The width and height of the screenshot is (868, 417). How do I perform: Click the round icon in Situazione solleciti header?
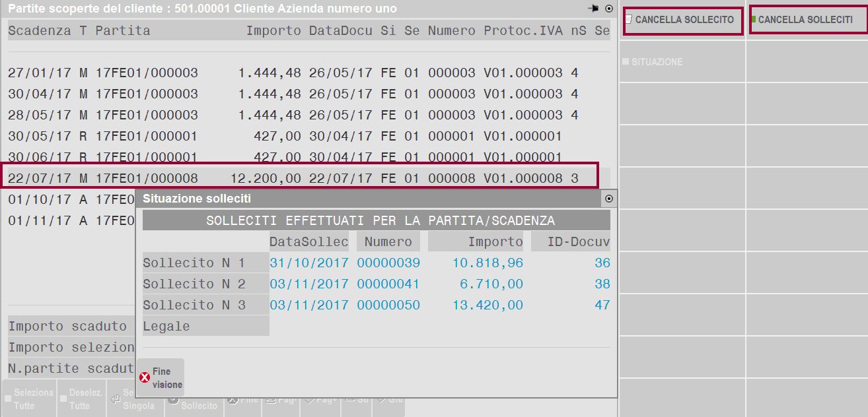click(x=609, y=199)
